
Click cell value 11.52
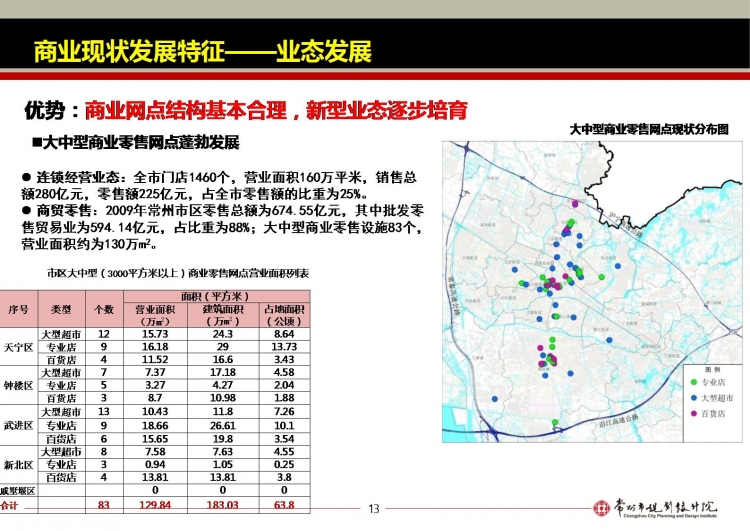coord(155,360)
